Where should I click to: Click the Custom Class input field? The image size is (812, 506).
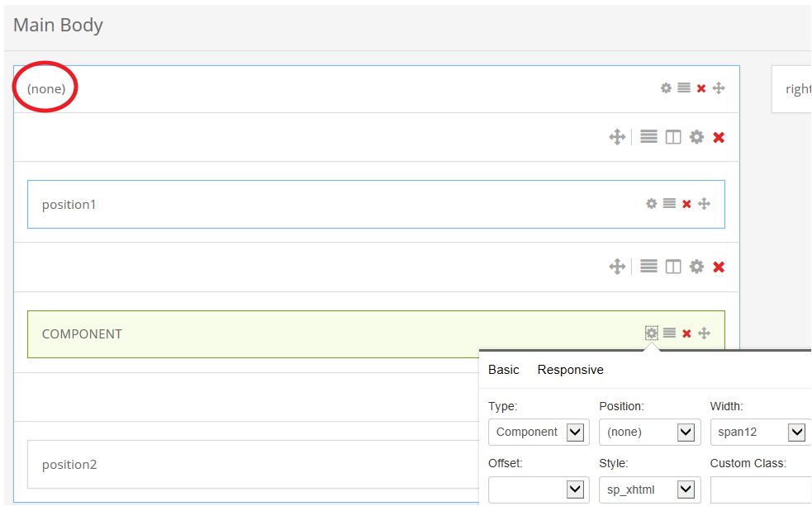pyautogui.click(x=760, y=489)
